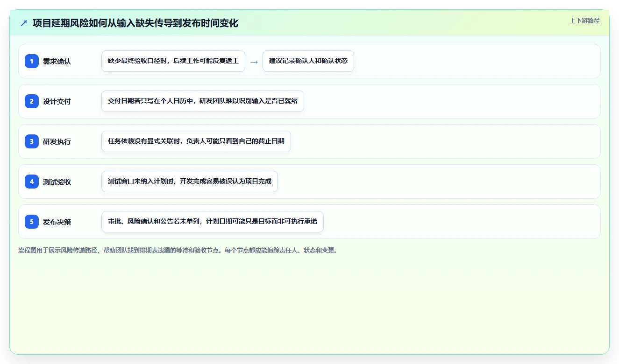Click the title 项目延期风险如何从输入缺失传导到发布时间变化
619x364 pixels.
coord(135,23)
